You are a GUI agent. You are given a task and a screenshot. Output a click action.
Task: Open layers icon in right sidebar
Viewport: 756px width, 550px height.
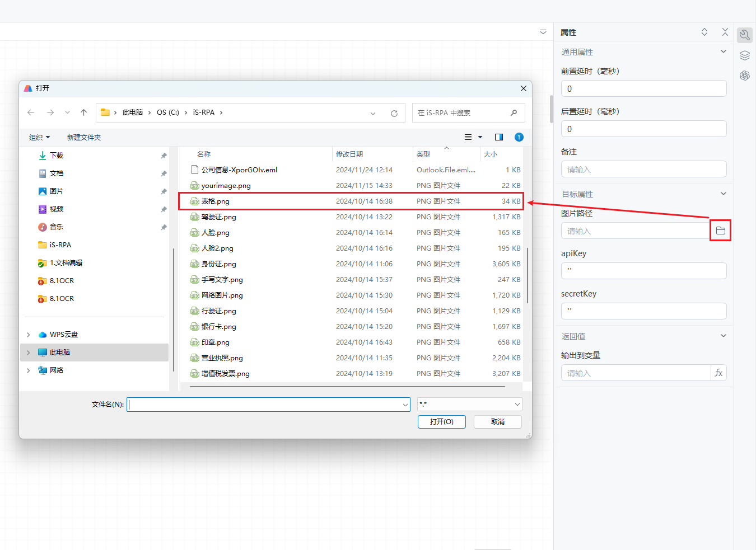click(745, 55)
